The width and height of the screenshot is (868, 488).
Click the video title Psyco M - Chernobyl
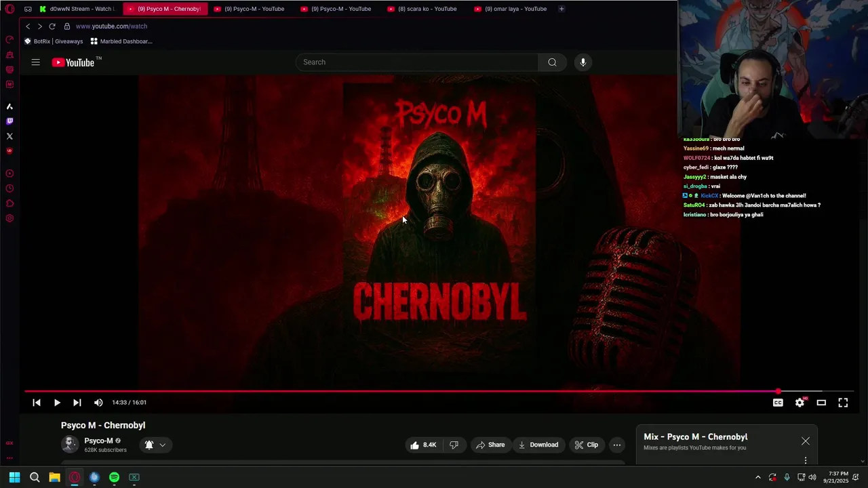[103, 426]
